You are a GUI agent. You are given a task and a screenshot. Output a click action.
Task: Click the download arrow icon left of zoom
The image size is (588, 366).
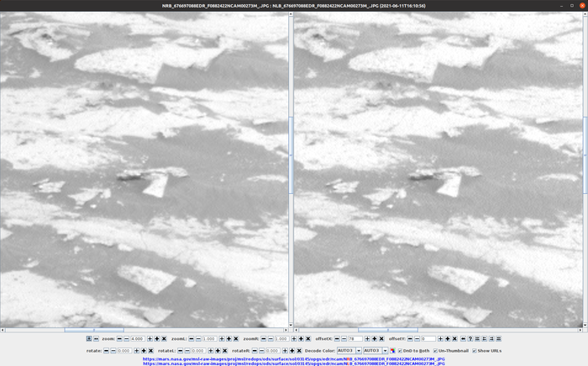click(x=89, y=338)
